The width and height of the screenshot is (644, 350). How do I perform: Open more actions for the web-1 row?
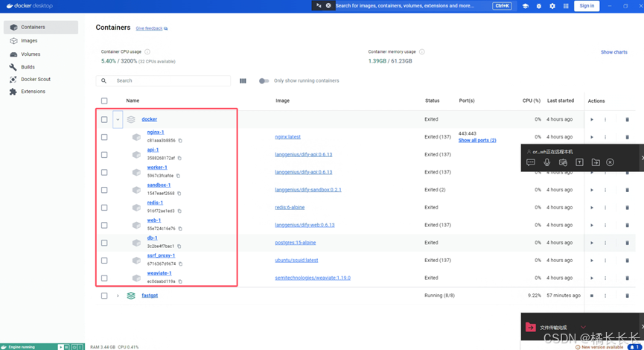[x=605, y=225]
